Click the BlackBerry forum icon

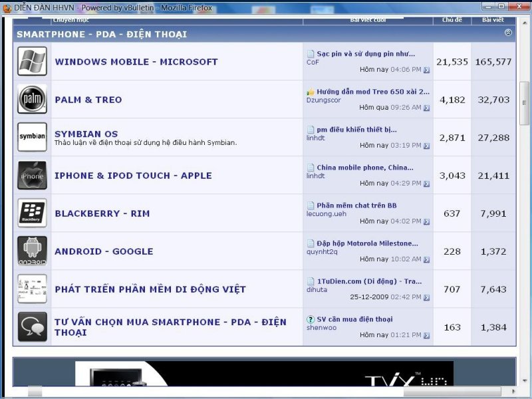click(32, 213)
